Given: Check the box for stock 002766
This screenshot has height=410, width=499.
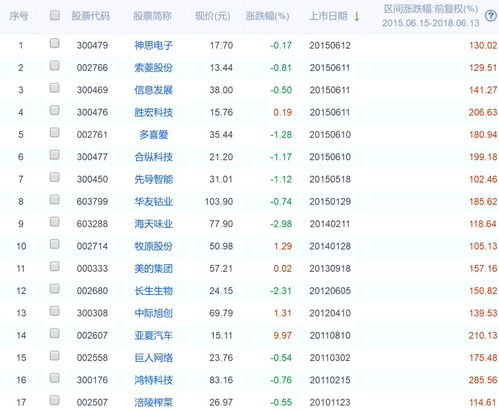Looking at the screenshot, I should (x=55, y=65).
